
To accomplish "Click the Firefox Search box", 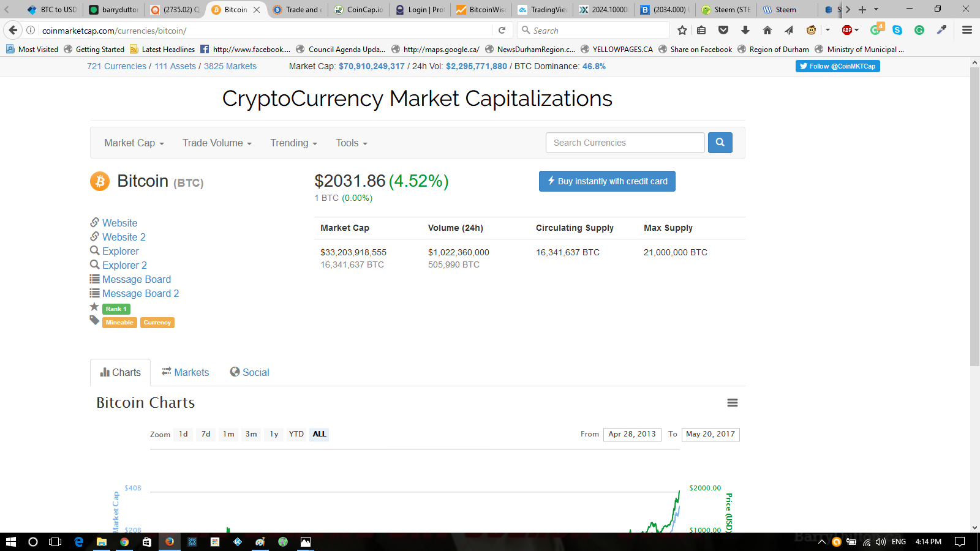I will 593,30.
